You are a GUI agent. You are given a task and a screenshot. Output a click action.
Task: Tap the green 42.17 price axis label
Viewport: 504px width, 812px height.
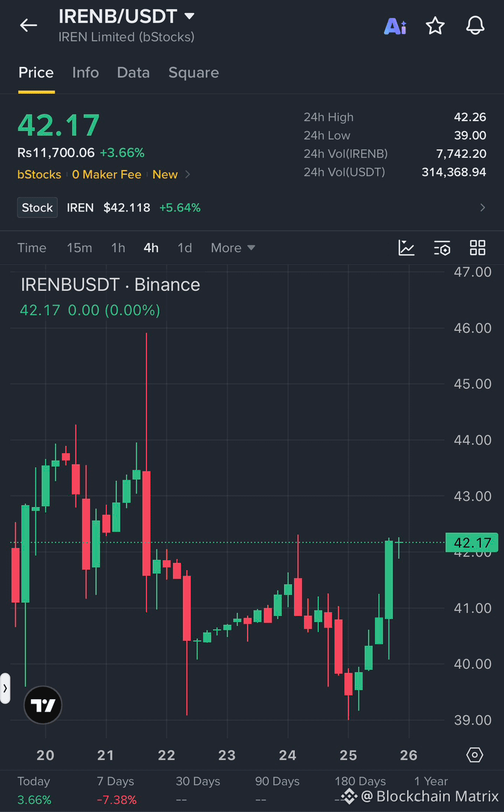pyautogui.click(x=472, y=542)
